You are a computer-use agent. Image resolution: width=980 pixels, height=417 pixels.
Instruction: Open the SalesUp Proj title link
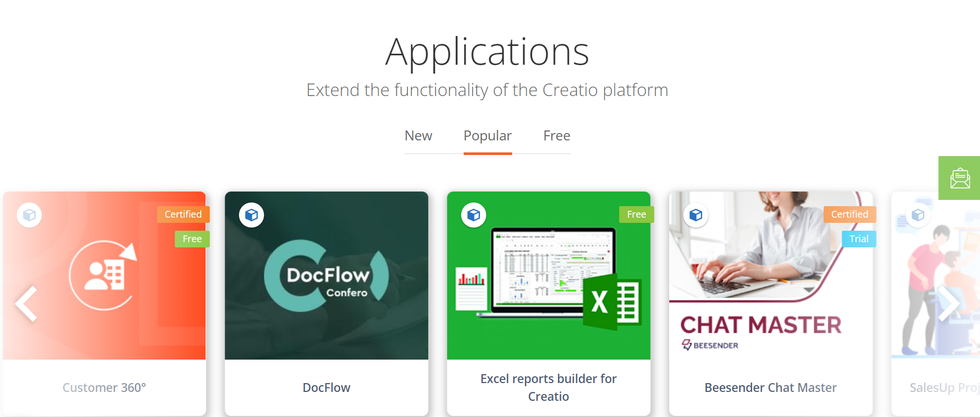point(945,388)
